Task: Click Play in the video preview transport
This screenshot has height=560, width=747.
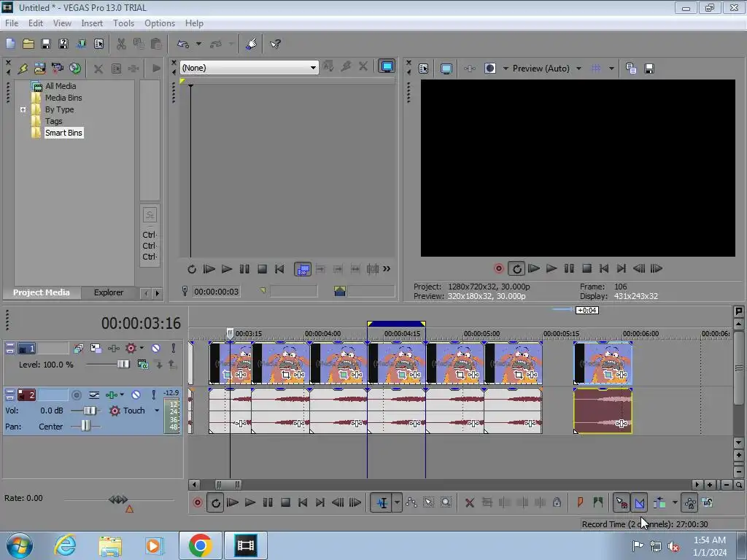Action: pos(551,268)
